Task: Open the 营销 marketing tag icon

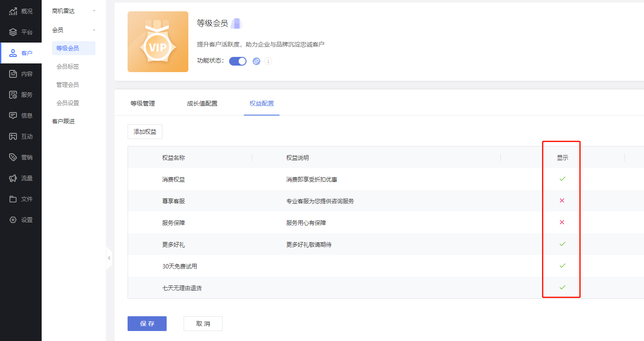Action: [13, 157]
